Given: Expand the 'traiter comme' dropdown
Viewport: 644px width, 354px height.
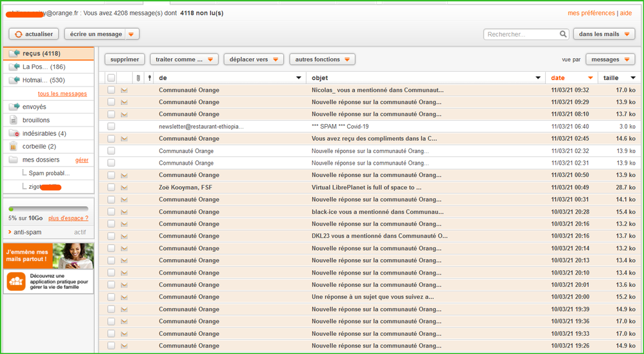Looking at the screenshot, I should pos(184,59).
